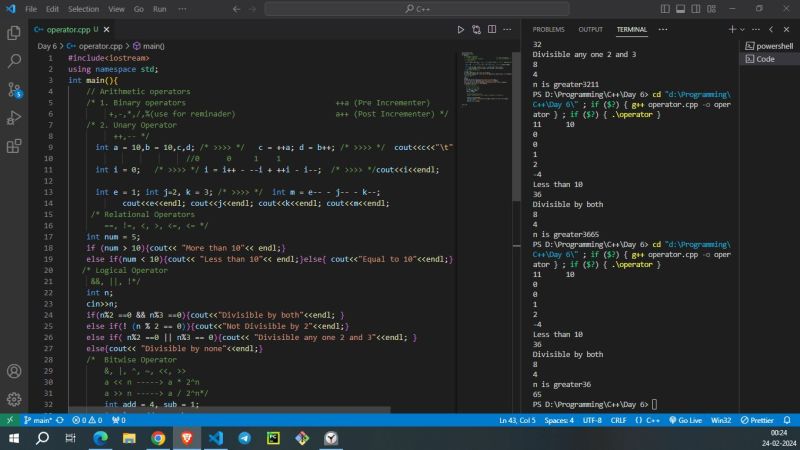The image size is (800, 450).
Task: Launch Brave browser from the taskbar
Action: (186, 438)
